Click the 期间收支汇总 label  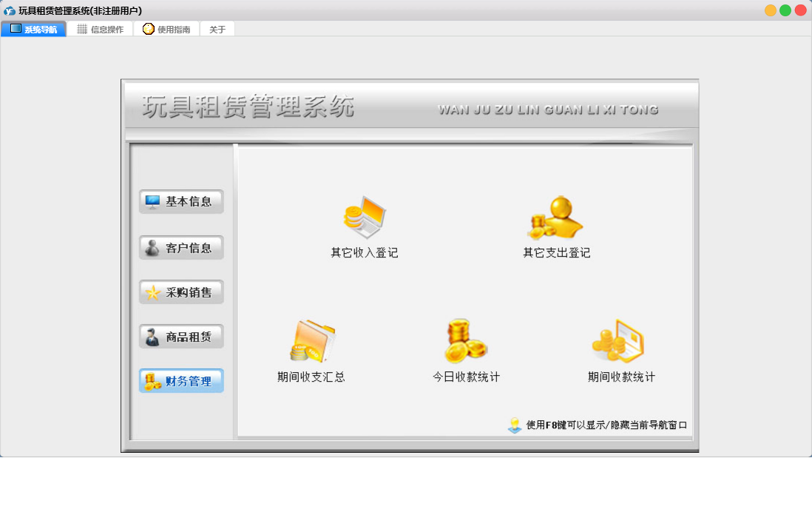point(311,377)
